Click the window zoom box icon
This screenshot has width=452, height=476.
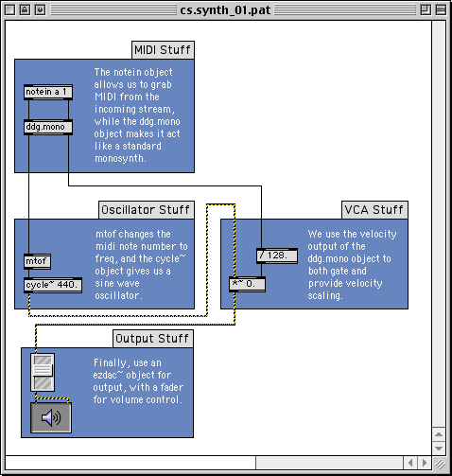click(426, 9)
